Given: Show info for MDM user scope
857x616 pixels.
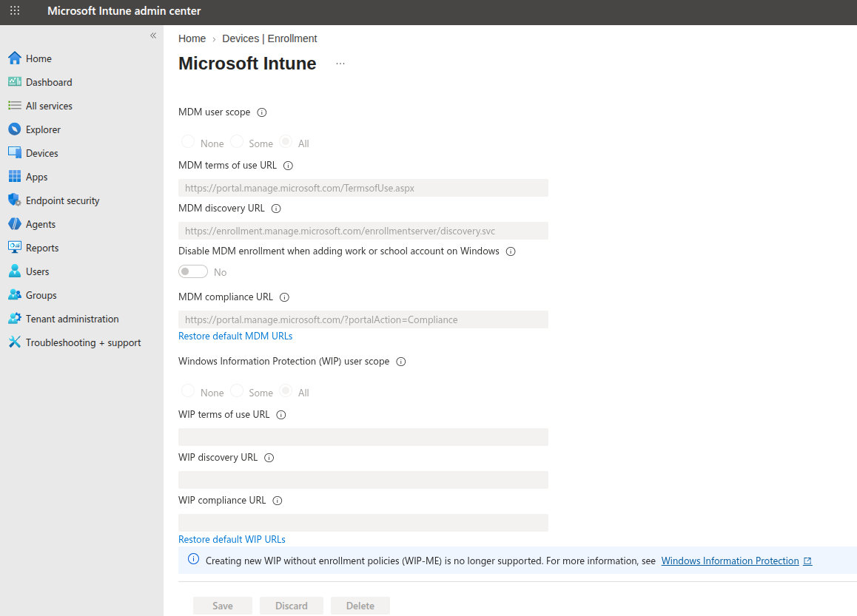Looking at the screenshot, I should [x=262, y=112].
